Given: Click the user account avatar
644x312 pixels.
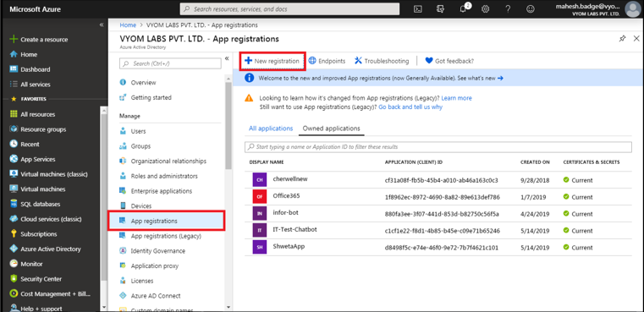Looking at the screenshot, I should 632,9.
